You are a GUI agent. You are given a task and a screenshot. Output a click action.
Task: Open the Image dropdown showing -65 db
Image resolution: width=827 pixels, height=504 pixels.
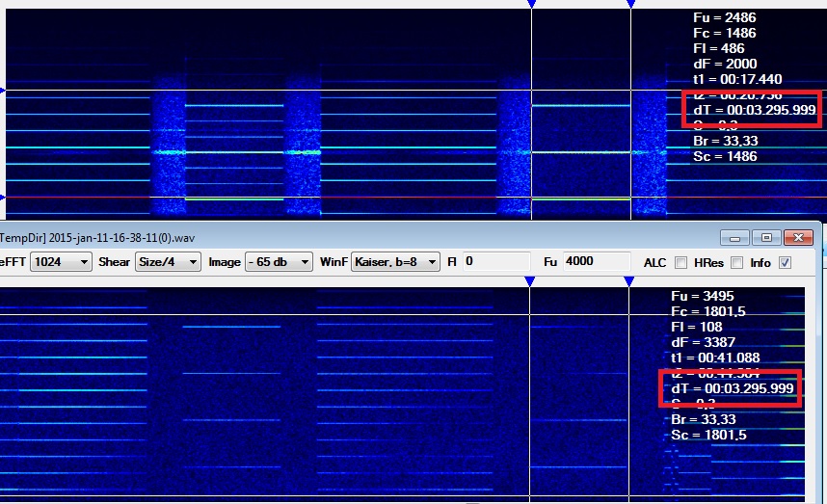[x=279, y=261]
